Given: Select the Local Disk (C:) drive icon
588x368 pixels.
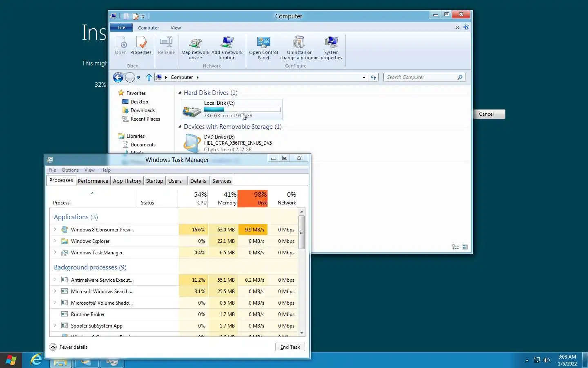Looking at the screenshot, I should (x=192, y=110).
